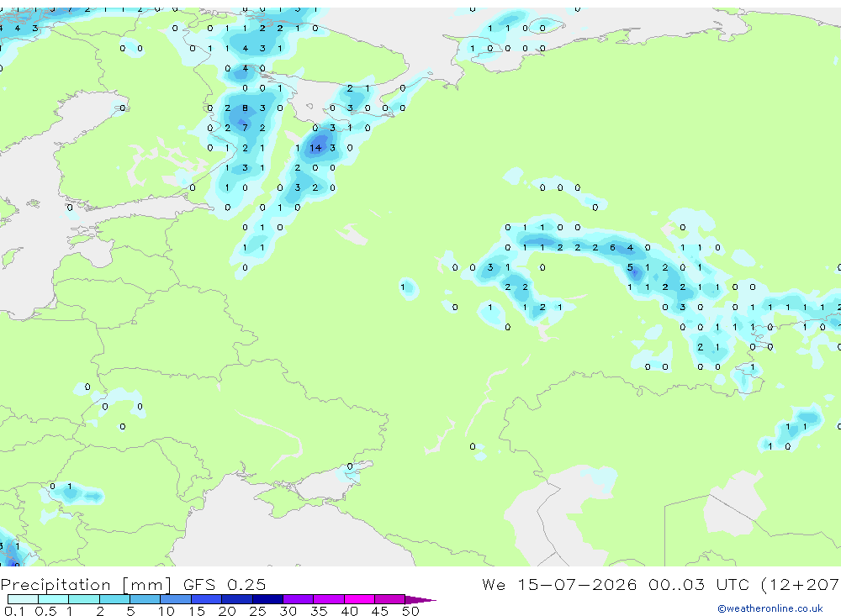Pick the 20–25 mm dark blue legend swatch
Viewport: 841px width, 616px height.
[236, 599]
